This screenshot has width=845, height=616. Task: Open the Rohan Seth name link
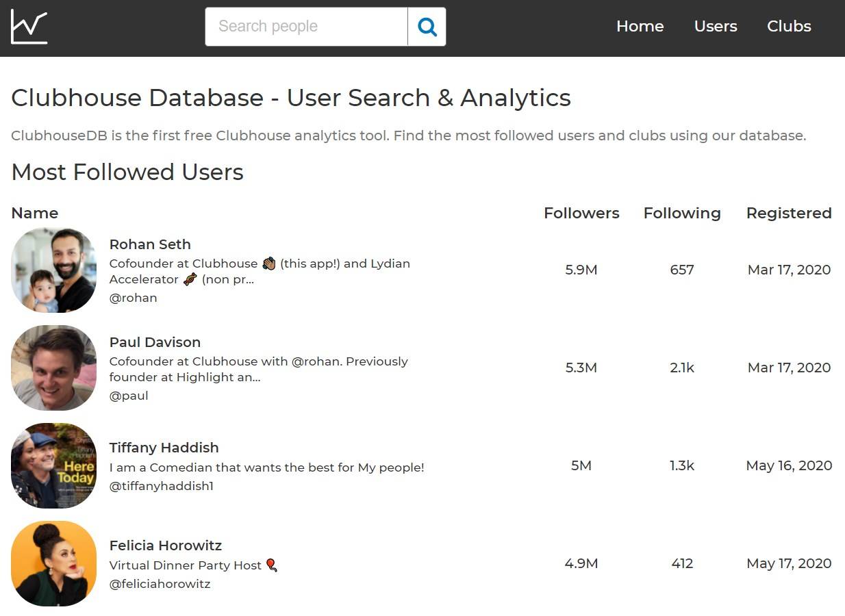[x=150, y=244]
